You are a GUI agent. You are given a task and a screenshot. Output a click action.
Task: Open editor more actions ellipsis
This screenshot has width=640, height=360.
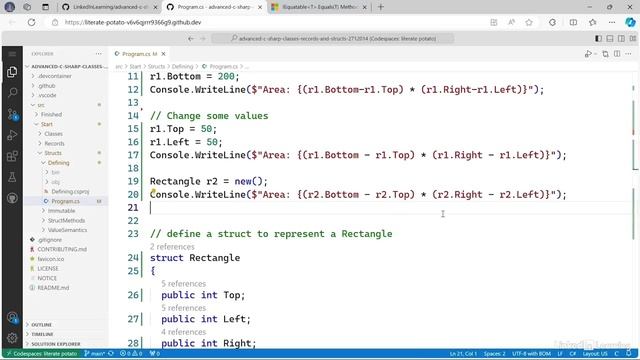point(629,54)
